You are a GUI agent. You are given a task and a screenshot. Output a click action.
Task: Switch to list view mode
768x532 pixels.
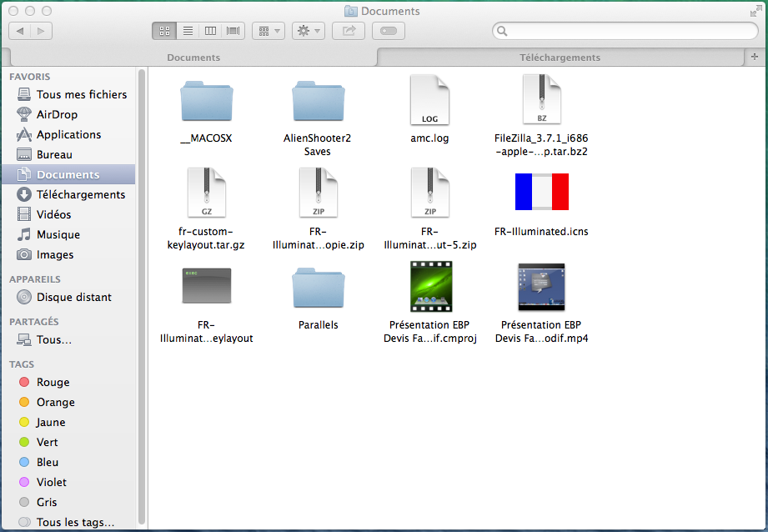click(188, 31)
